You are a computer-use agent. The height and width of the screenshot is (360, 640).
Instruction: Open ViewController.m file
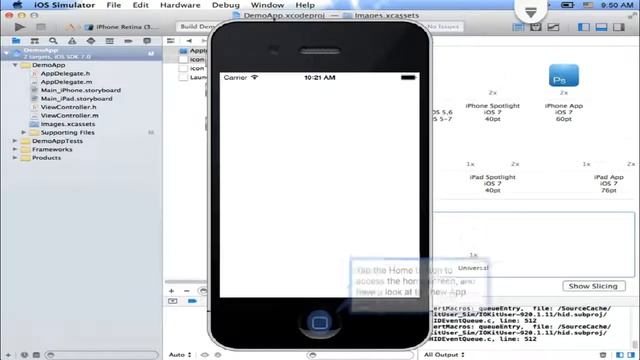pyautogui.click(x=69, y=116)
